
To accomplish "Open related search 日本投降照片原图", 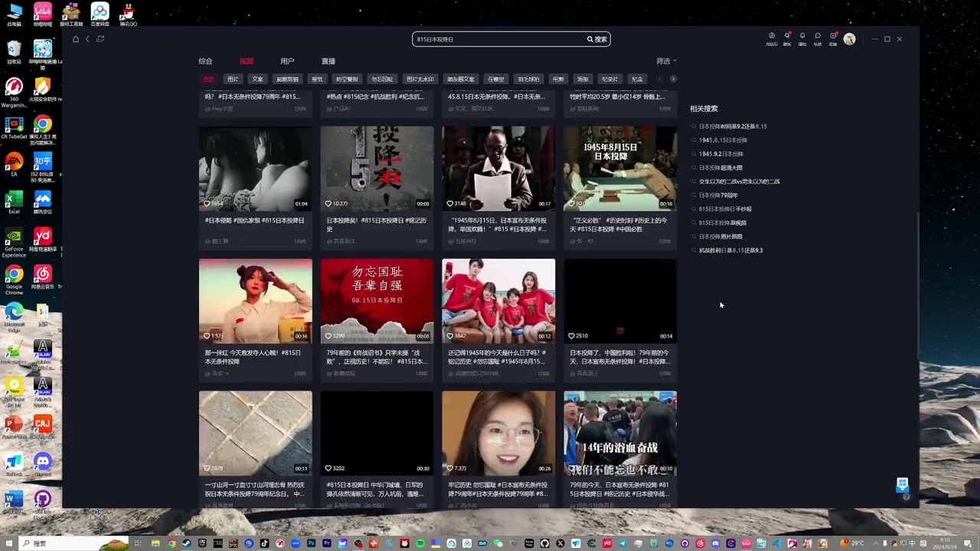I will [x=720, y=236].
